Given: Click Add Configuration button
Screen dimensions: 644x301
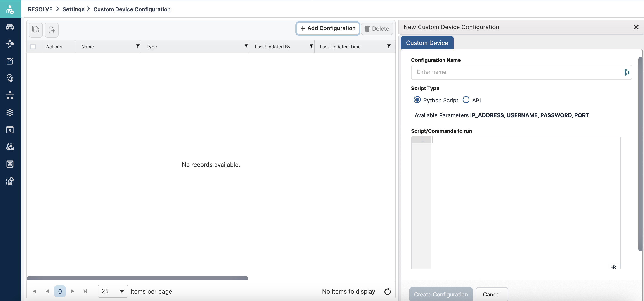Looking at the screenshot, I should pos(328,28).
